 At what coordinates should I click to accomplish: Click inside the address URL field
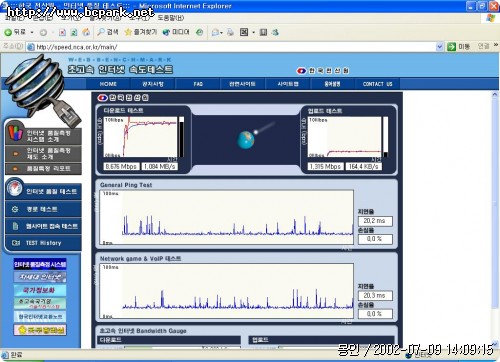coord(232,47)
